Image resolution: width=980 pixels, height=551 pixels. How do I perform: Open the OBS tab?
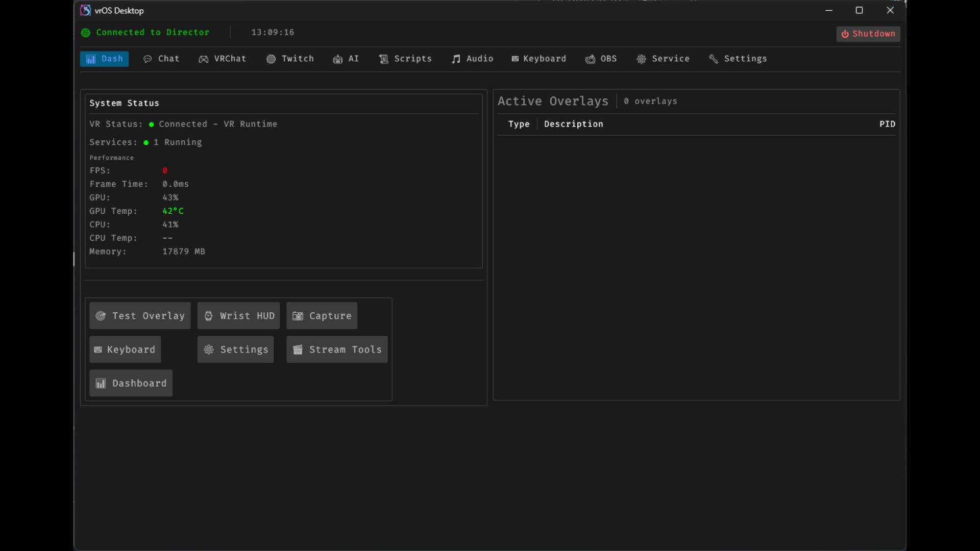[x=601, y=59]
